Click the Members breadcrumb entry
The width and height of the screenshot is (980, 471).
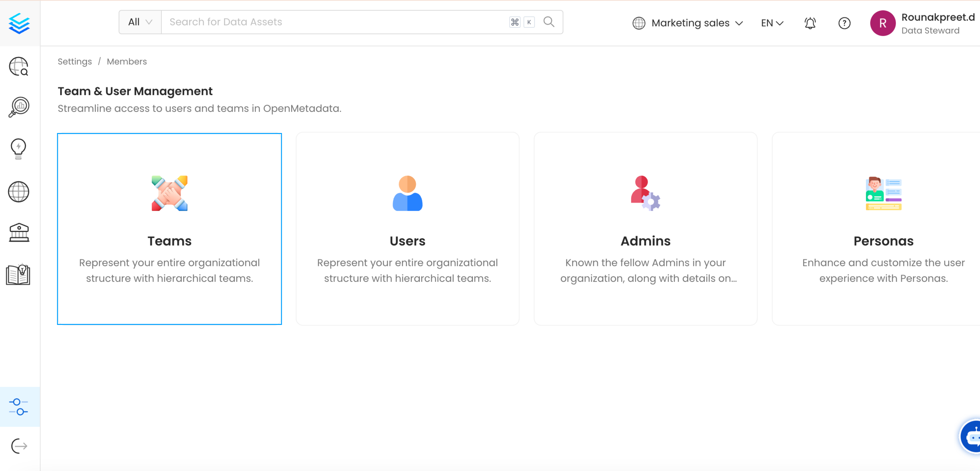[127, 61]
